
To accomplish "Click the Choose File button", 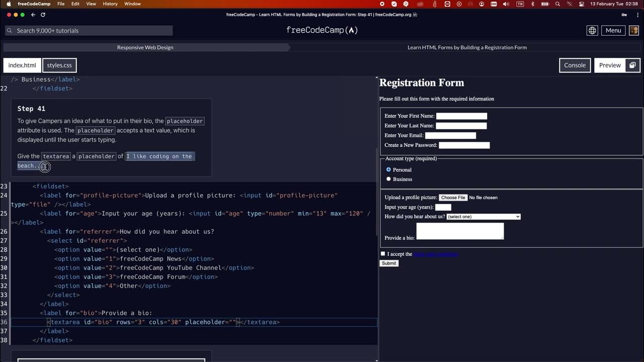I will coord(453,198).
